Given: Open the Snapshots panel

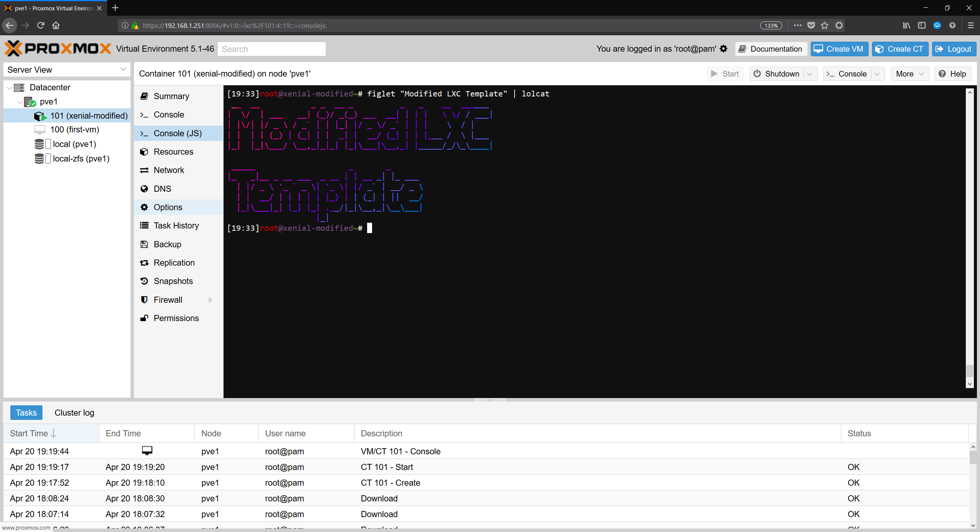Looking at the screenshot, I should pyautogui.click(x=173, y=281).
